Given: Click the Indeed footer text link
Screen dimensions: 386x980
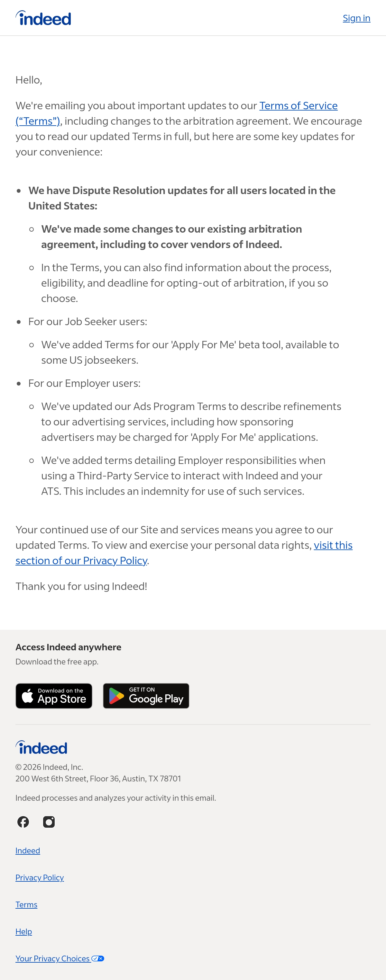Looking at the screenshot, I should pyautogui.click(x=27, y=851).
